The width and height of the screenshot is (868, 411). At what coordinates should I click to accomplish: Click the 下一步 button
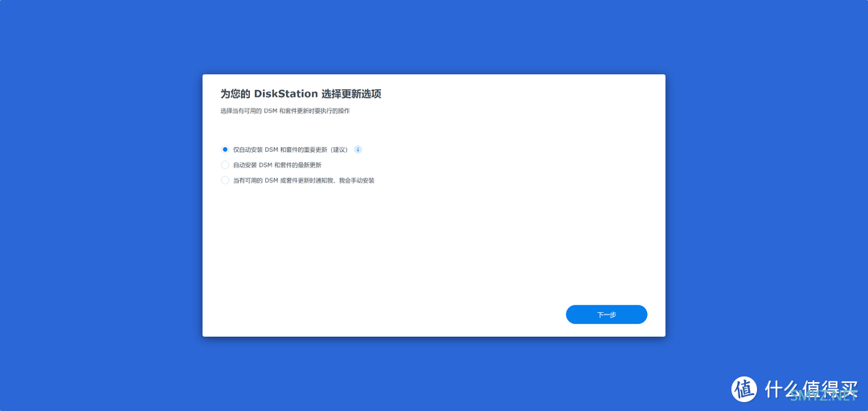click(x=606, y=314)
